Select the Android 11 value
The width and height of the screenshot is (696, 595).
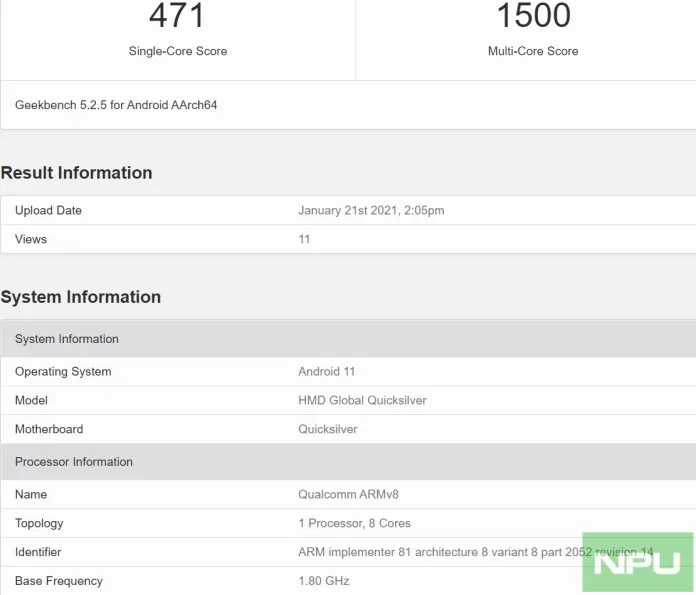coord(326,372)
